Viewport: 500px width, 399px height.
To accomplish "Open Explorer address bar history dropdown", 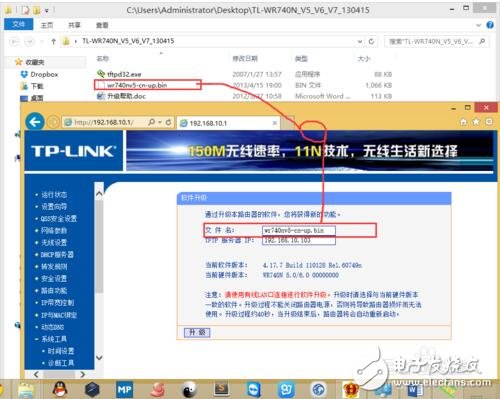I will [x=360, y=41].
